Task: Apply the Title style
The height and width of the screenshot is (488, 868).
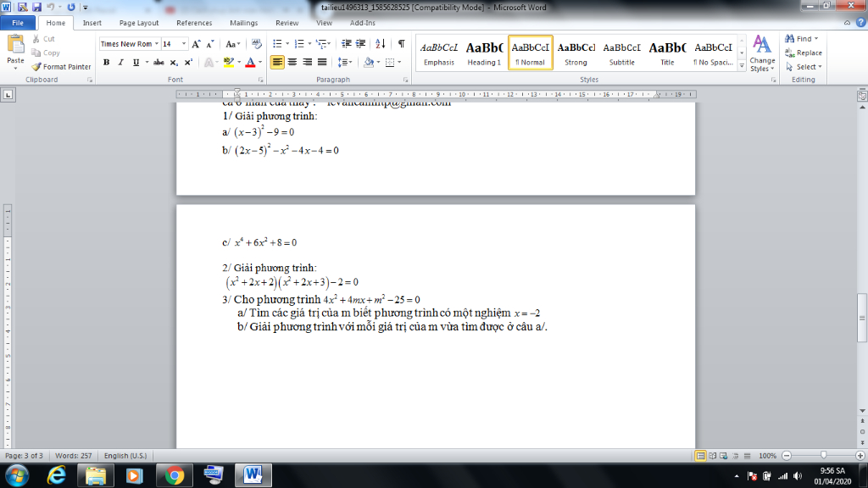Action: (667, 53)
